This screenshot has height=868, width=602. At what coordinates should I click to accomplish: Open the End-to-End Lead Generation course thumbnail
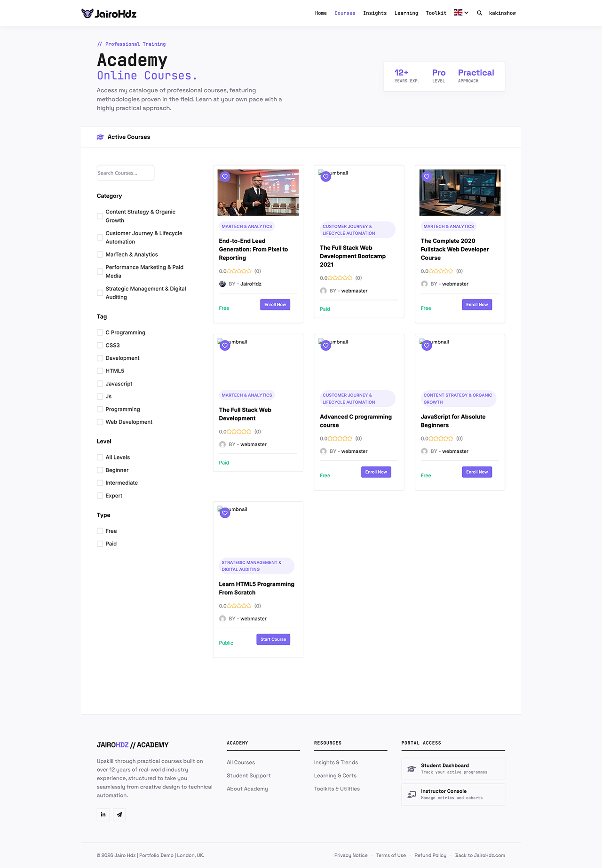(258, 193)
